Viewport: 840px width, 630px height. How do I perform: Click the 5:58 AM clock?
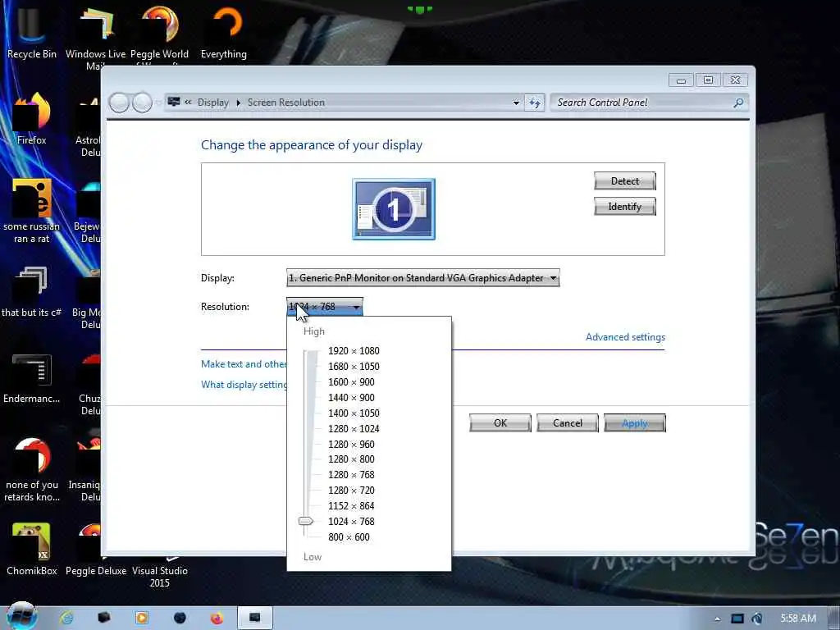pyautogui.click(x=798, y=619)
